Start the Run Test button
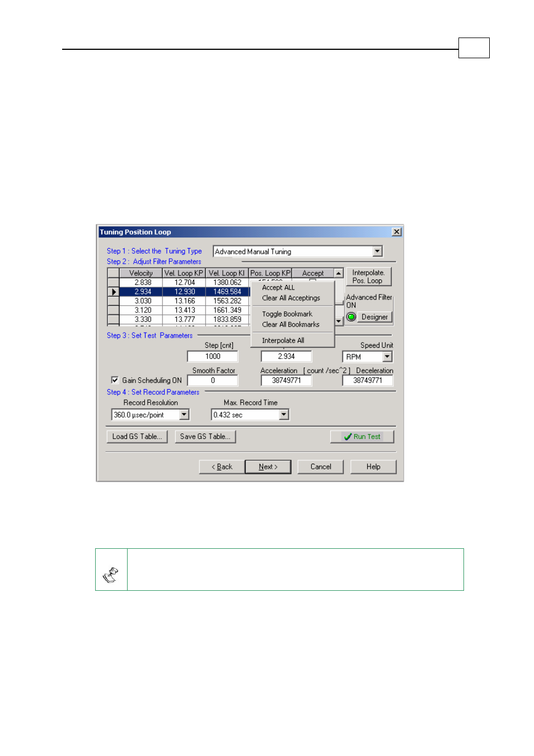This screenshot has height=756, width=534. pos(362,436)
